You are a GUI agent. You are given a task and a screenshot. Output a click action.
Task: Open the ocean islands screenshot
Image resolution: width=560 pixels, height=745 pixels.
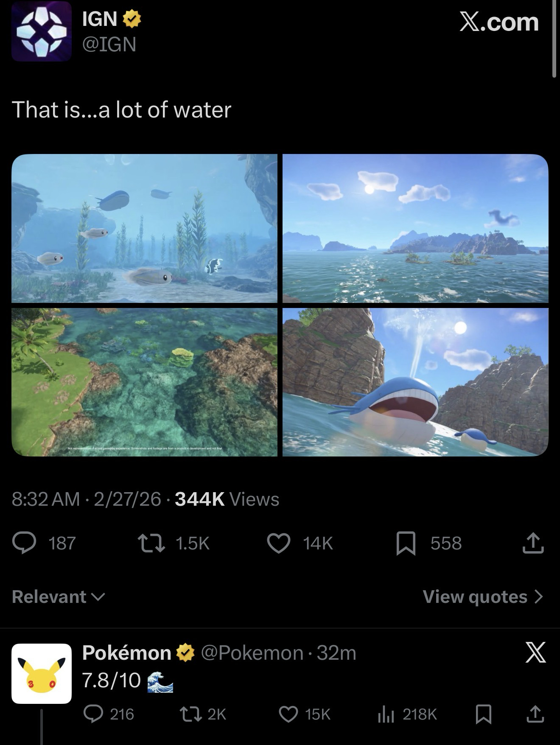[x=415, y=228]
